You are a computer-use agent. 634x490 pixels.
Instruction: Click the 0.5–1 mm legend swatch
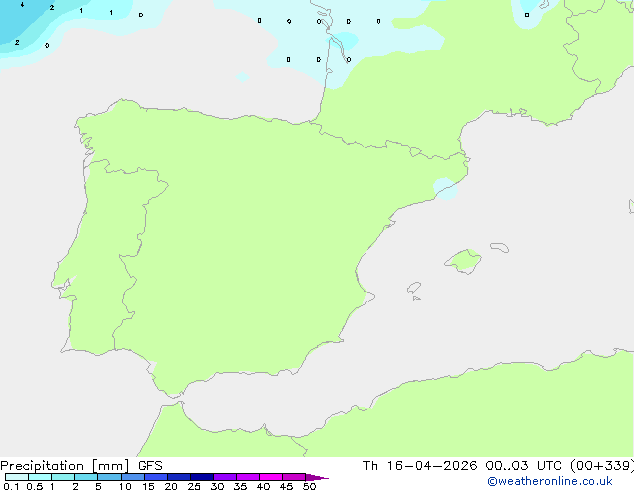pos(40,477)
